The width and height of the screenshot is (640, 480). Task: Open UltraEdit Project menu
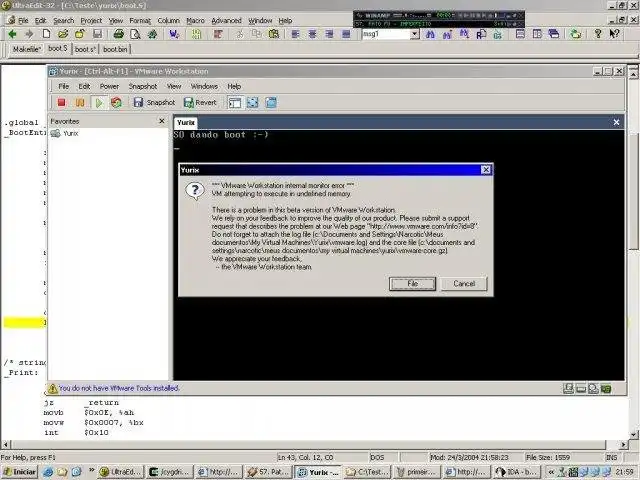[91, 20]
